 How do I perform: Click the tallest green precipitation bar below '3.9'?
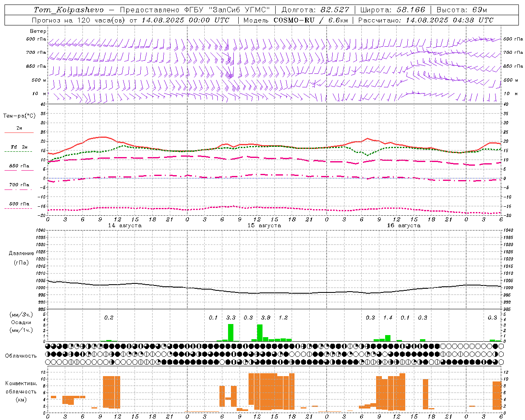pyautogui.click(x=260, y=333)
